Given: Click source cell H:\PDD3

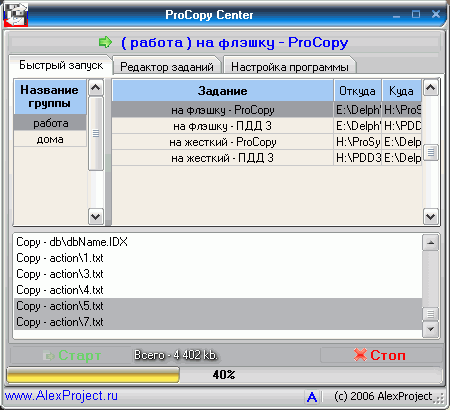Looking at the screenshot, I should coord(358,158).
